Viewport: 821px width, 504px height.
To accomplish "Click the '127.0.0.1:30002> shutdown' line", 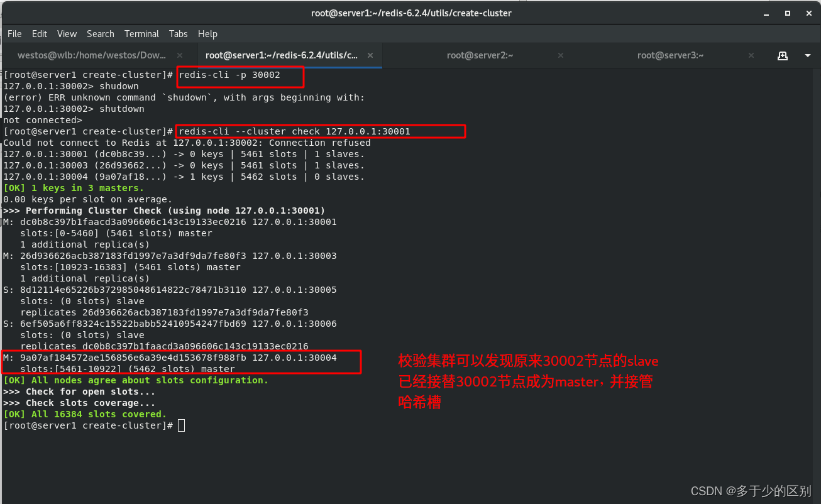I will 74,109.
